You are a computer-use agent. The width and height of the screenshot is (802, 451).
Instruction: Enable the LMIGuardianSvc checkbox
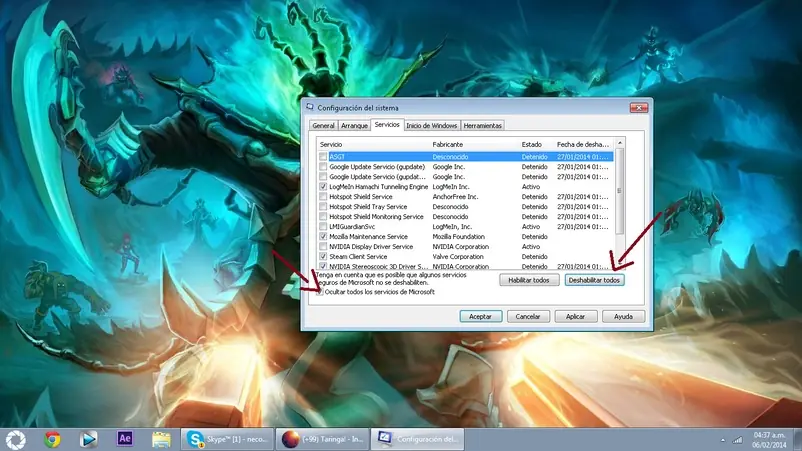point(323,227)
